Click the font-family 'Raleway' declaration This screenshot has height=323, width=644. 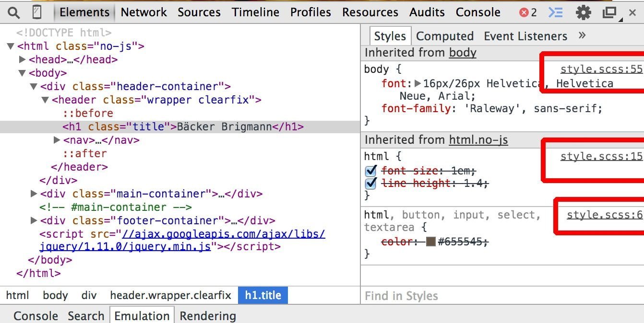coord(492,108)
